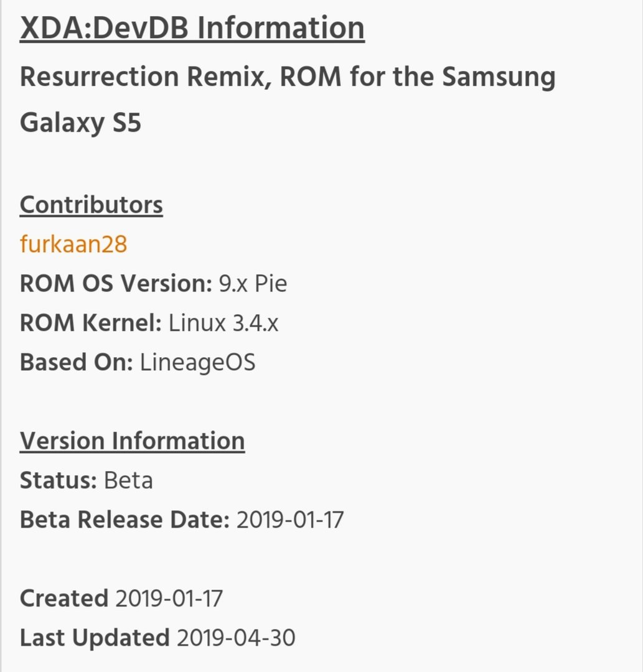Select the Beta Release Date label

(x=124, y=520)
